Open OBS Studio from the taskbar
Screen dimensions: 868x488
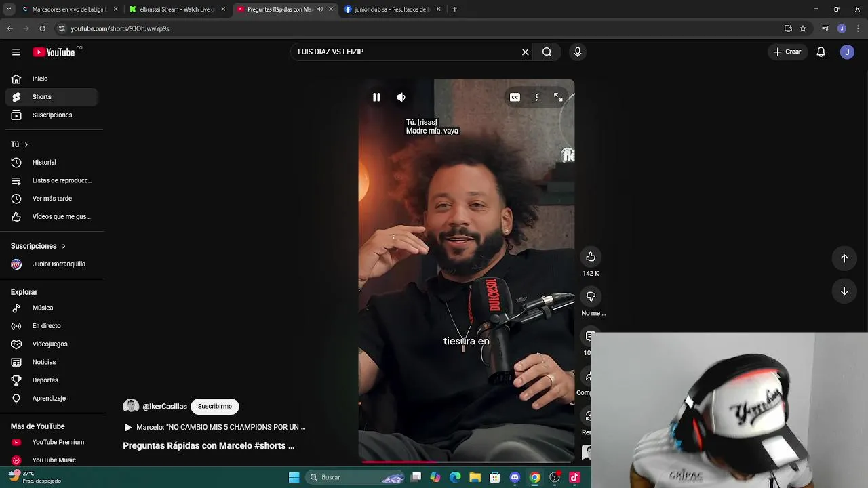555,477
